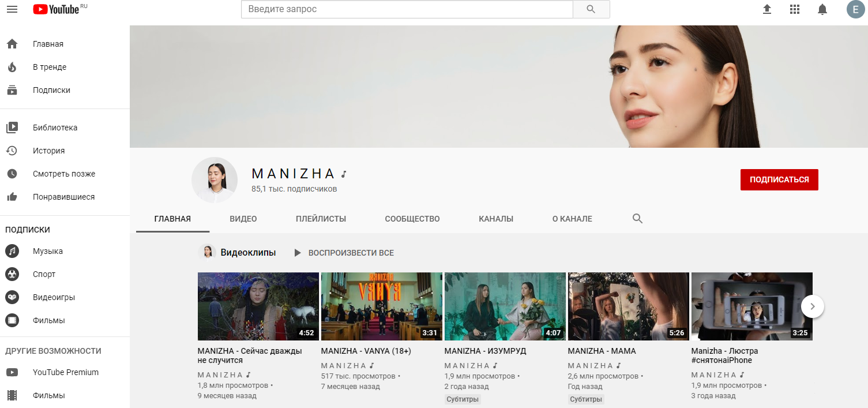Image resolution: width=868 pixels, height=408 pixels.
Task: Open the Музыка subscription
Action: pos(65,251)
